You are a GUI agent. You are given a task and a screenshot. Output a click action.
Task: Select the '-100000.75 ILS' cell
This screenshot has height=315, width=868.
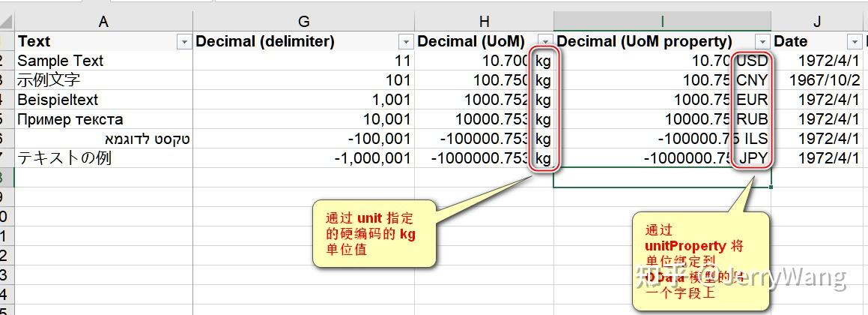(x=662, y=139)
